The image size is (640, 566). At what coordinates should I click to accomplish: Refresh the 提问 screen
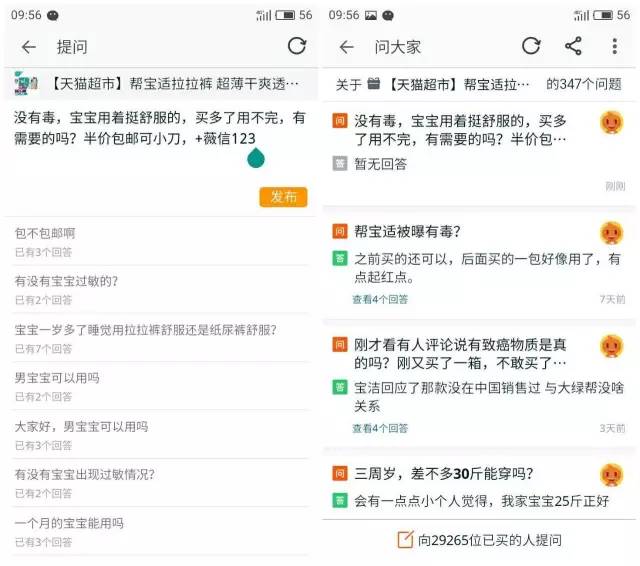click(x=297, y=46)
